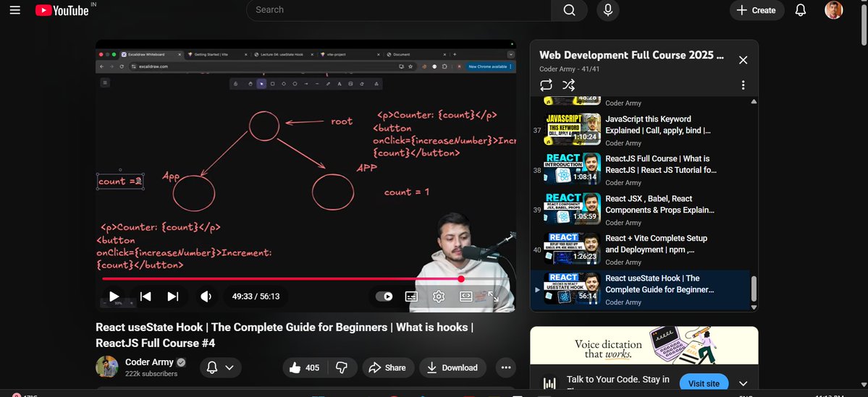Toggle the autoplay switch
The width and height of the screenshot is (868, 397).
[384, 296]
